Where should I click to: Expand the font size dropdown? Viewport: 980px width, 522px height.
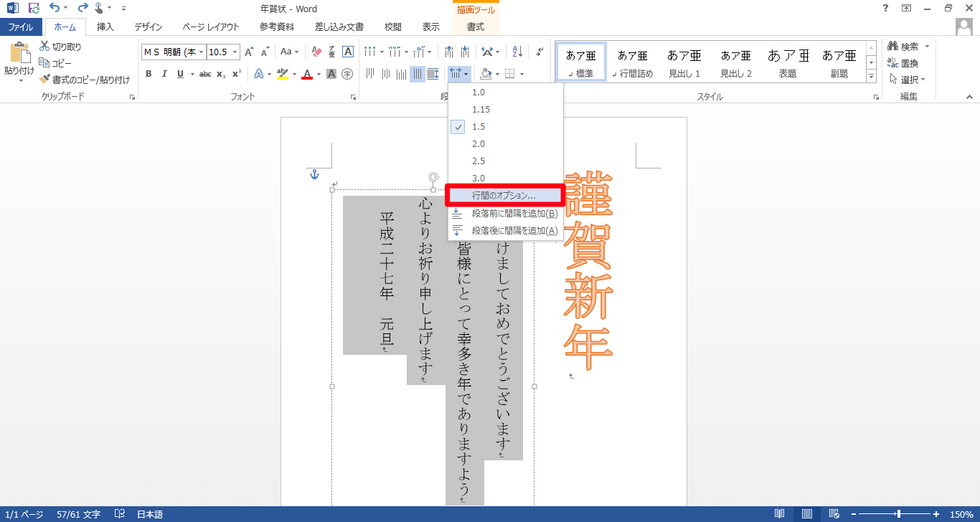(x=235, y=52)
